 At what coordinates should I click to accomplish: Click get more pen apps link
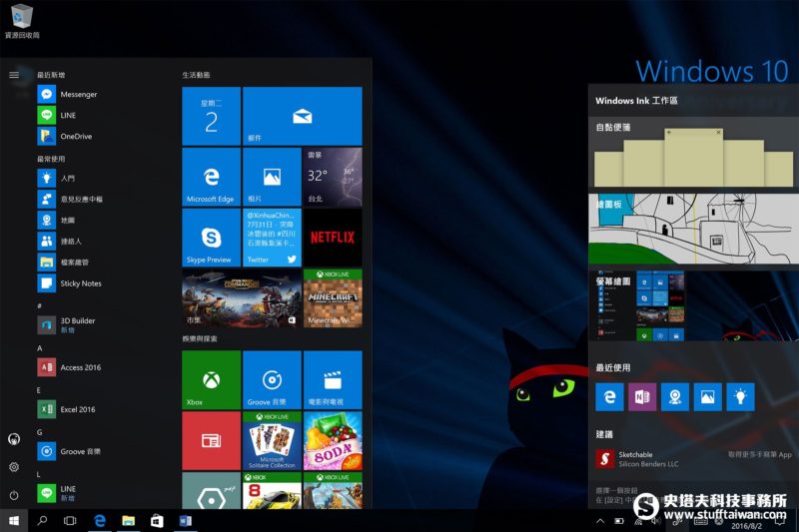pos(759,454)
